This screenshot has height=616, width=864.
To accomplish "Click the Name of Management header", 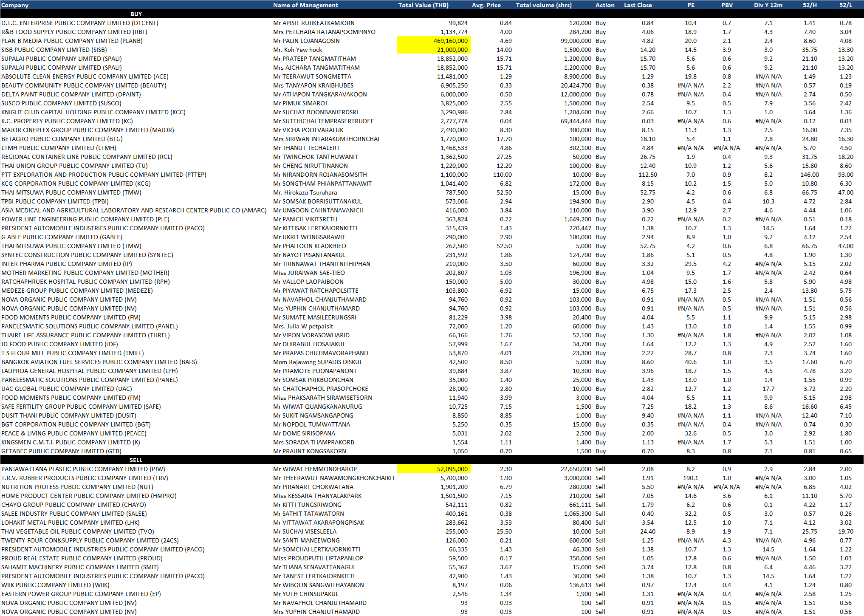I will [305, 5].
